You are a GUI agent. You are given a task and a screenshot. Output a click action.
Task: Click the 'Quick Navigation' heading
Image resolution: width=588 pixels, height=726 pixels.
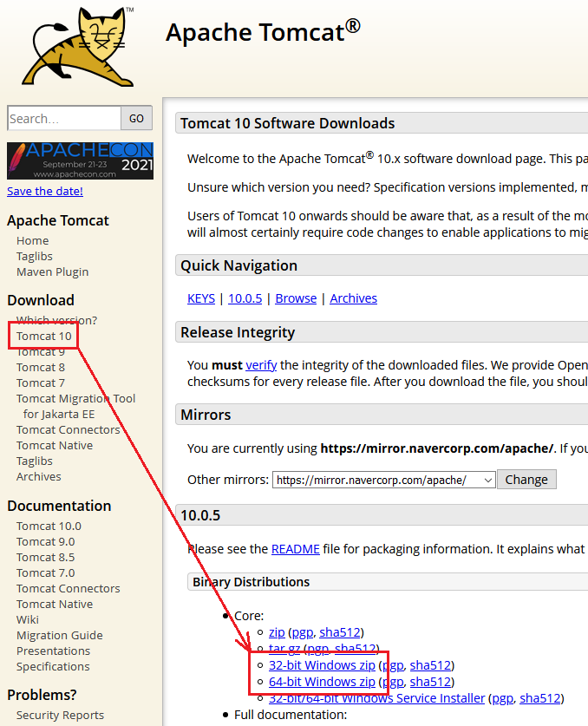tap(238, 265)
